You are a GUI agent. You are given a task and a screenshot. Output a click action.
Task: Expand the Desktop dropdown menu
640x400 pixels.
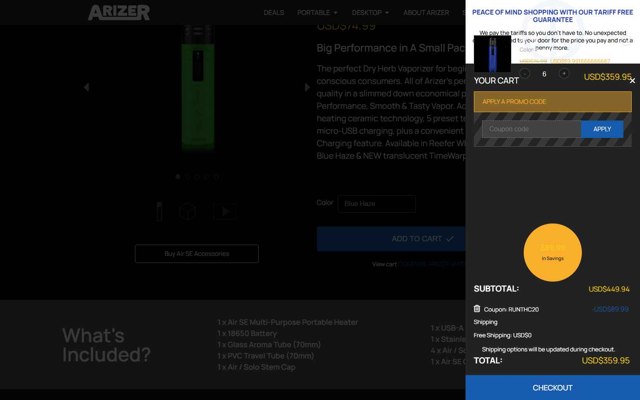(x=370, y=13)
